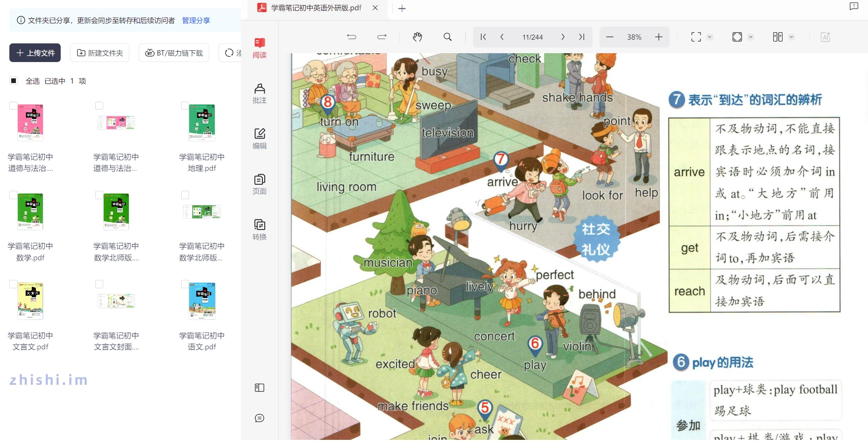Check the box for 数学.pdf file
Viewport: 868px width, 445px height.
[x=14, y=195]
